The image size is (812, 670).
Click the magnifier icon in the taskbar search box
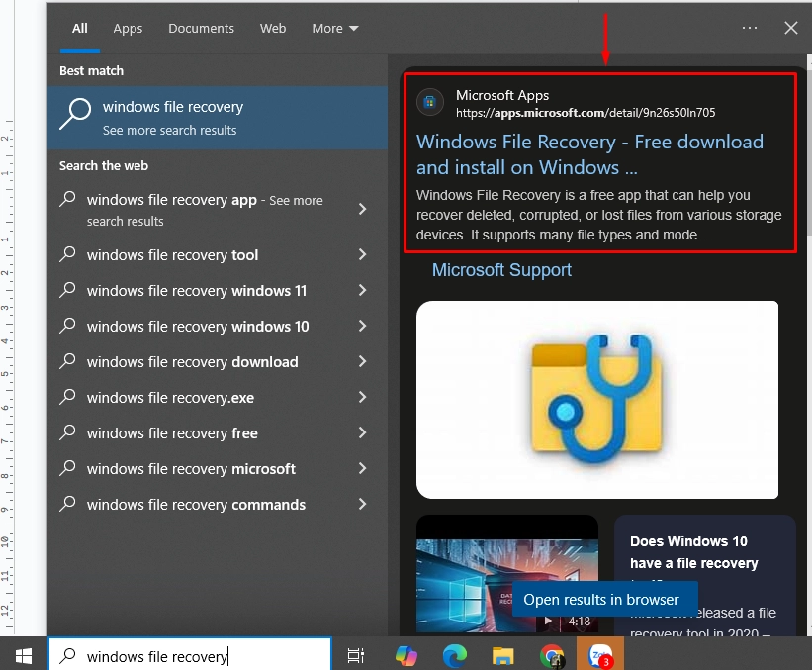[x=68, y=655]
